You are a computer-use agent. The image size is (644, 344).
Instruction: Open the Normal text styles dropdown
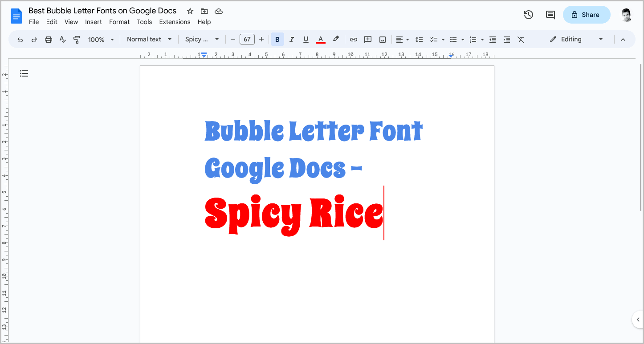[x=149, y=39]
